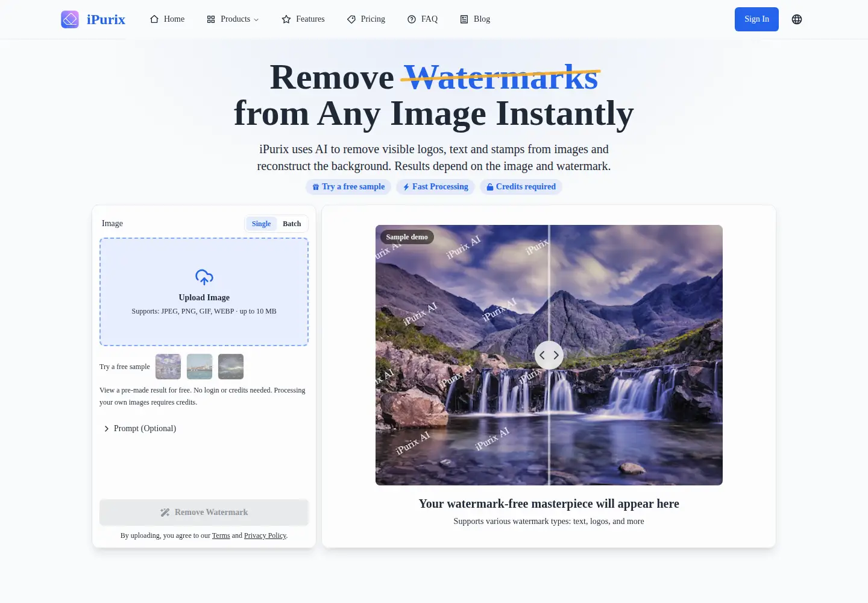This screenshot has height=603, width=868.
Task: Open the language globe icon
Action: pyautogui.click(x=797, y=19)
